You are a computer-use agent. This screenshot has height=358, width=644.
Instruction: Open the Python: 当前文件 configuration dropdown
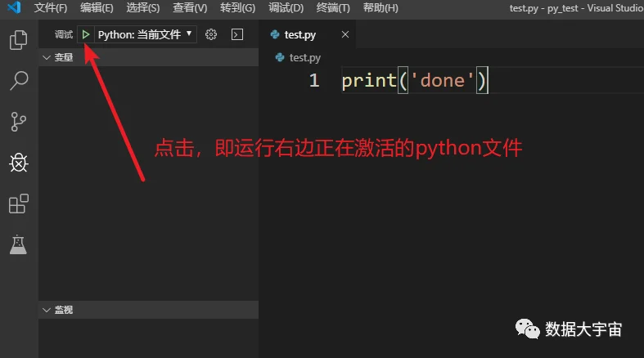coord(146,34)
